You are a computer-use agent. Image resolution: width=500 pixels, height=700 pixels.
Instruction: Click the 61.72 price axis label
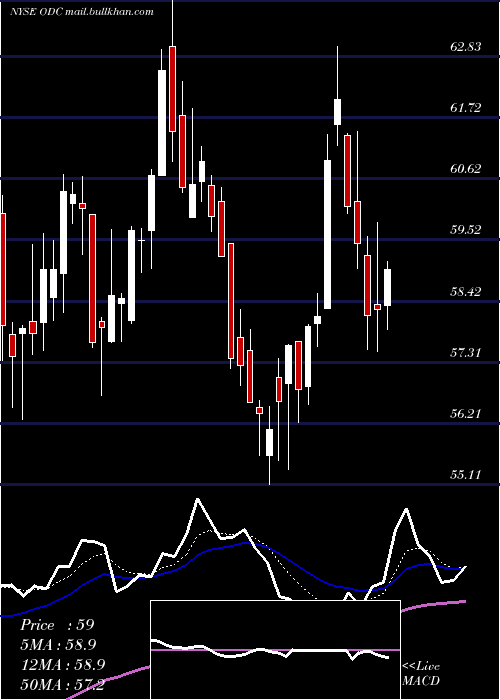click(x=466, y=108)
